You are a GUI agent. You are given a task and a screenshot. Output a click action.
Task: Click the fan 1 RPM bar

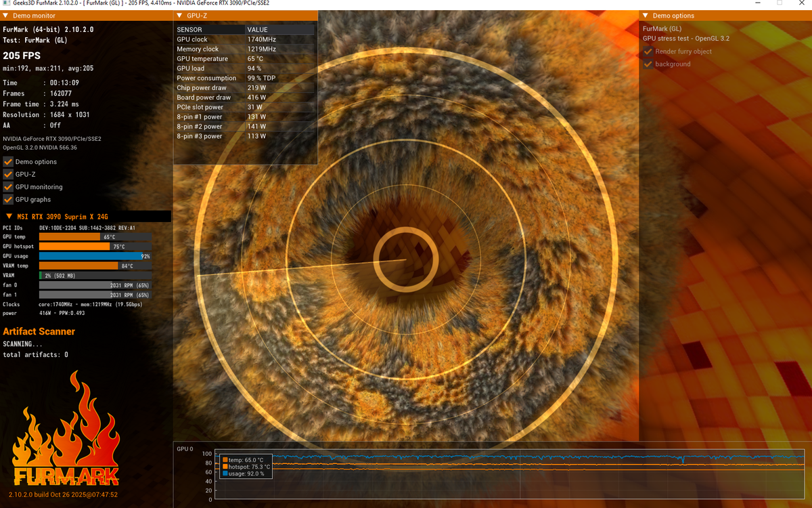tap(95, 295)
